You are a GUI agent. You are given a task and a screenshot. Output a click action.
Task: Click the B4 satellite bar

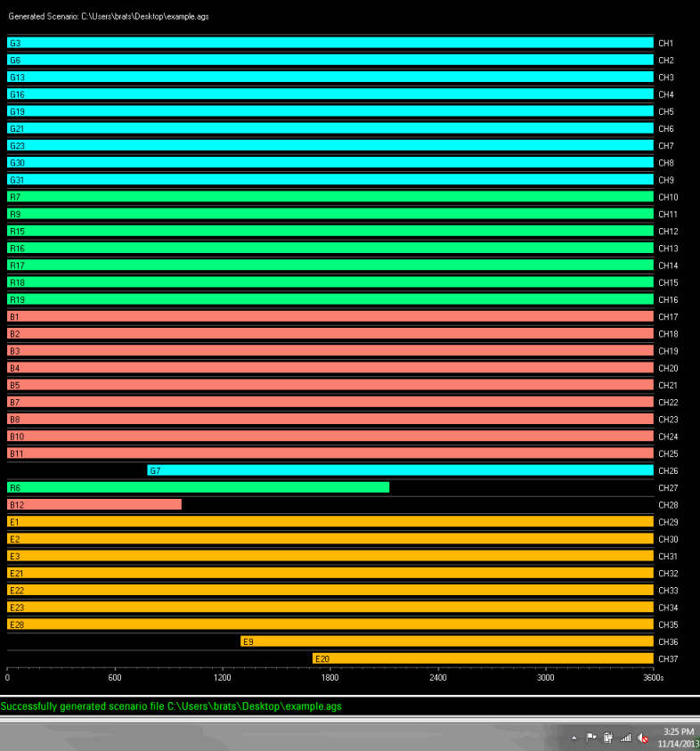click(330, 368)
